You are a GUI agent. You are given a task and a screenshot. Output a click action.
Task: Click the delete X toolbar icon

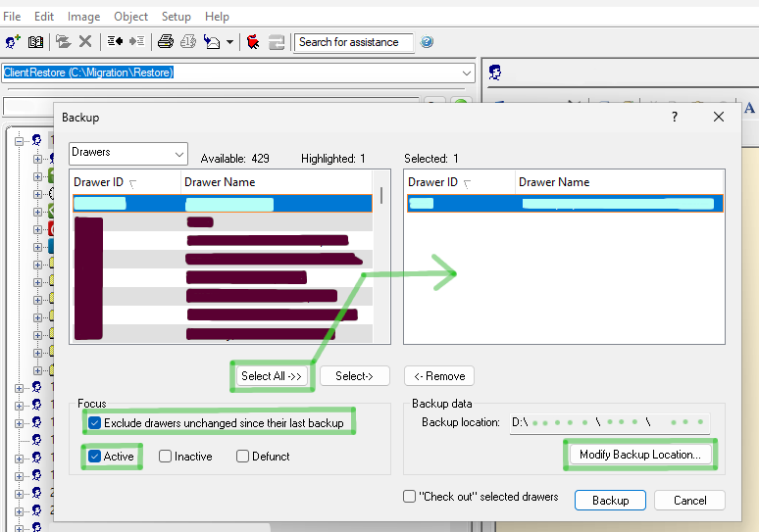click(x=85, y=41)
